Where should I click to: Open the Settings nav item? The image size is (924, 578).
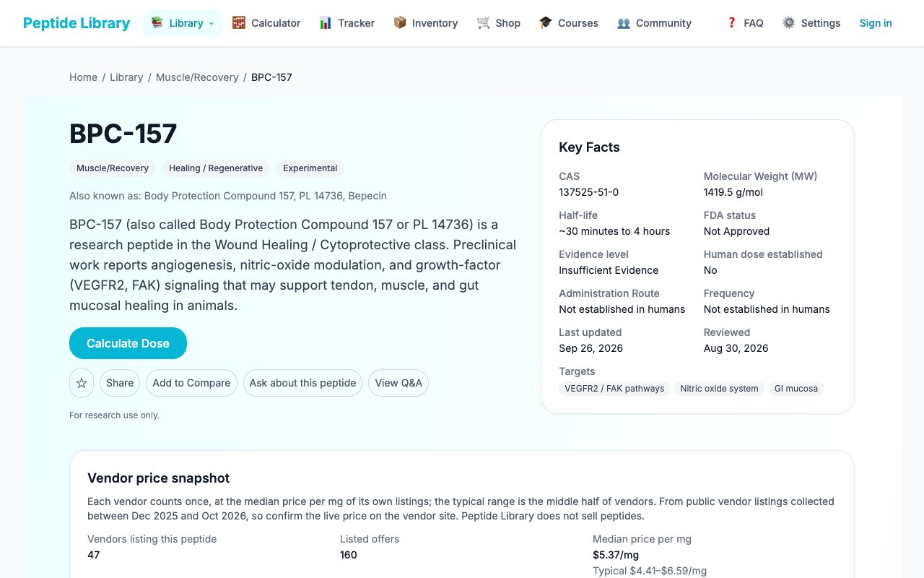pyautogui.click(x=812, y=23)
